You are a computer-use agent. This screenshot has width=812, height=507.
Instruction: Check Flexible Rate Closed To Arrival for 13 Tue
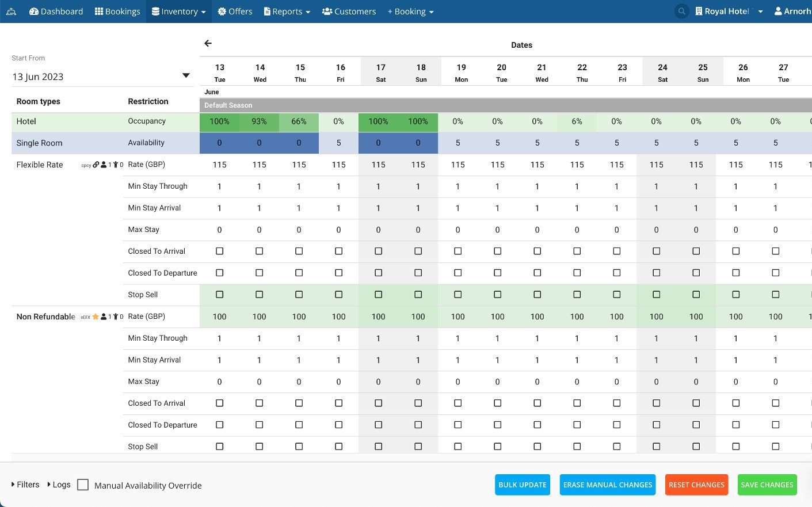219,251
